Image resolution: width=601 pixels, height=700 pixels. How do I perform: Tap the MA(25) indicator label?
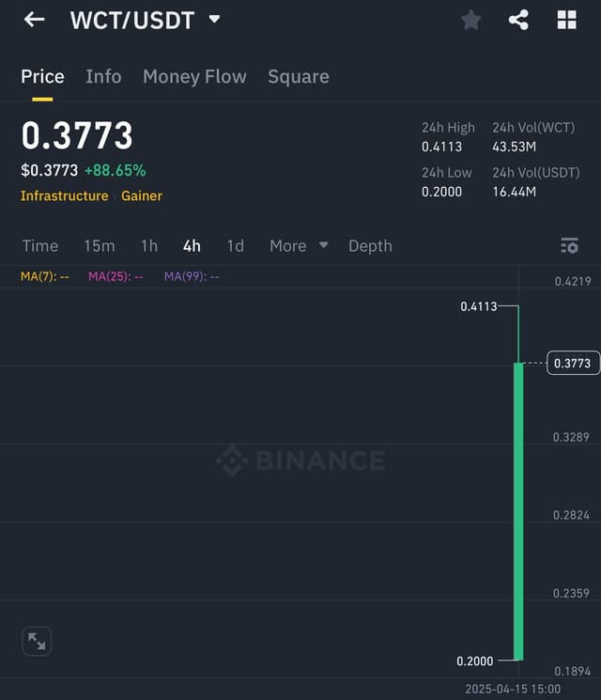click(x=116, y=276)
